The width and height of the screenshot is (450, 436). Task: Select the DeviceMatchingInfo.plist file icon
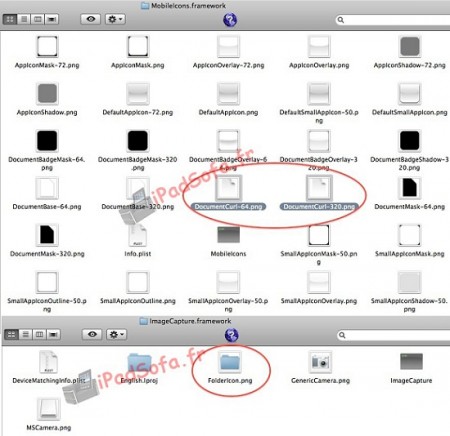(x=49, y=362)
